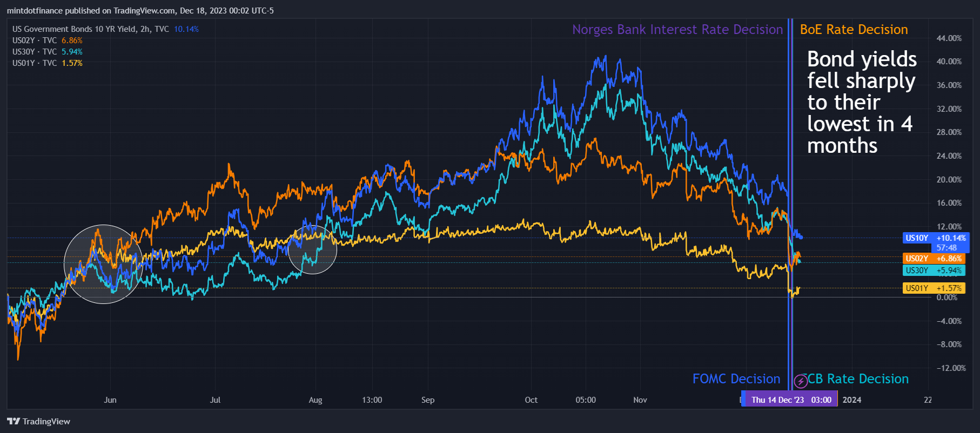980x433 pixels.
Task: Click the Nov label on the time axis
Action: [x=640, y=400]
